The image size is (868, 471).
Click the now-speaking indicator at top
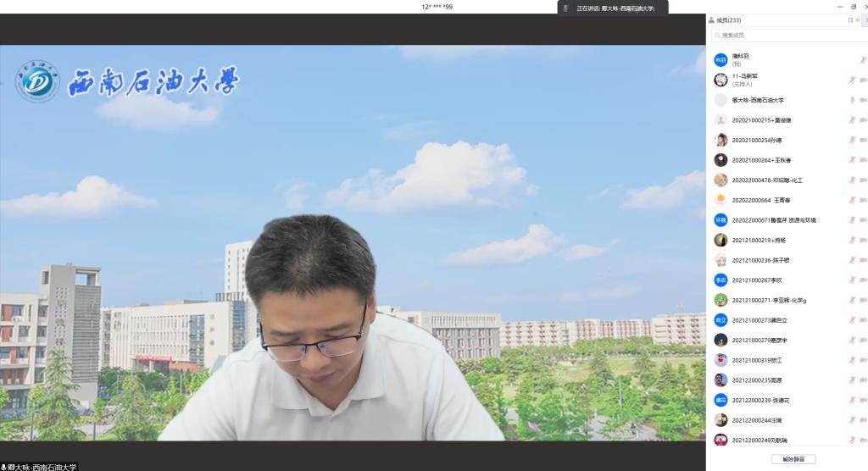(613, 8)
